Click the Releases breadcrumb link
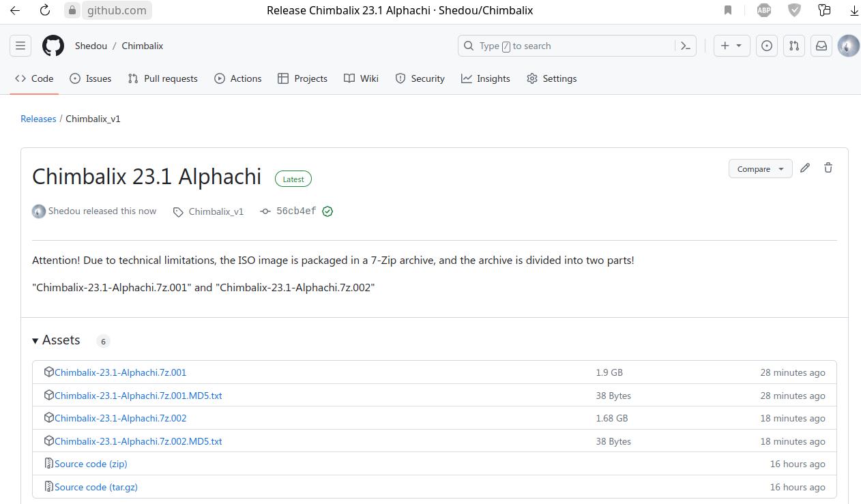Image resolution: width=861 pixels, height=504 pixels. (38, 119)
